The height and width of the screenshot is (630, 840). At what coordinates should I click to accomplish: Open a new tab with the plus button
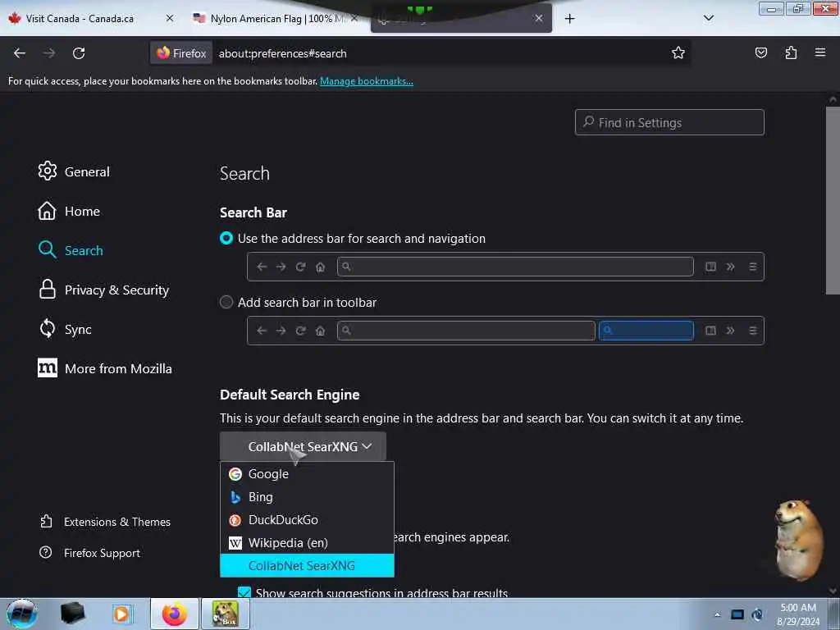569,19
